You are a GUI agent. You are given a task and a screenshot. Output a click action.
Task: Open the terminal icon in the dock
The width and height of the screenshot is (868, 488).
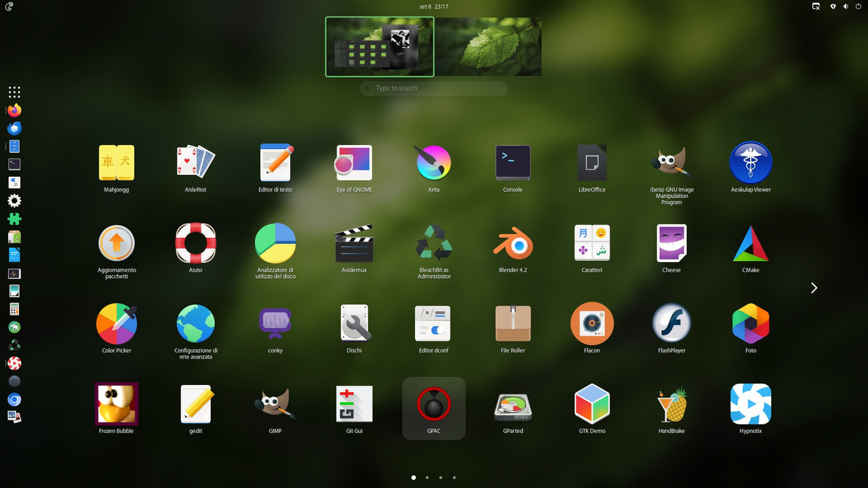[x=14, y=164]
